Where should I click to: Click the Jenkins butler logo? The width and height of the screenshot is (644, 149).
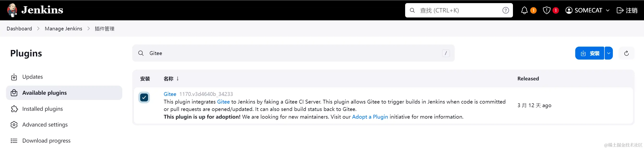click(x=12, y=10)
